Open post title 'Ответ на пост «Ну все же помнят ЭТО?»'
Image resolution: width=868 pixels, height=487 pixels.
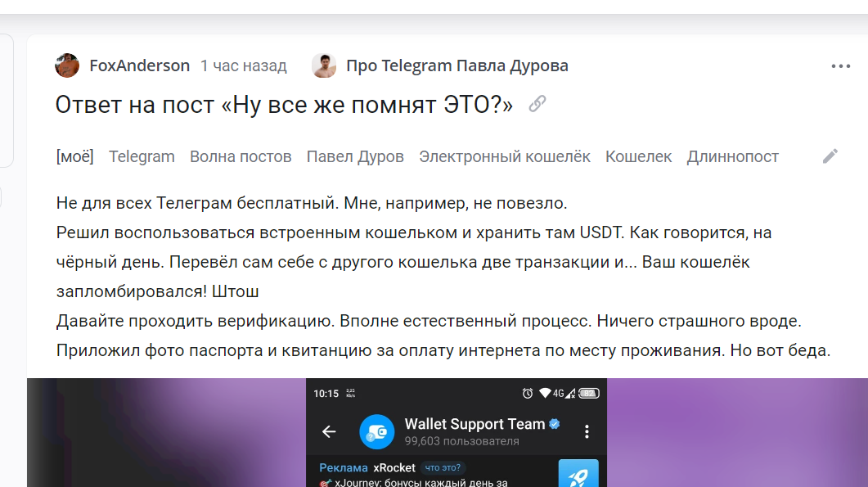coord(285,104)
